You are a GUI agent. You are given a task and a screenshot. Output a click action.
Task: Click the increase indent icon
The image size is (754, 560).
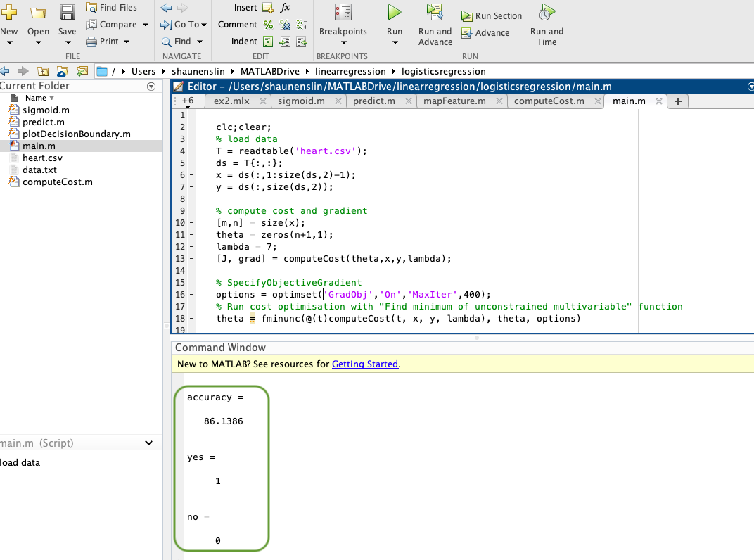[285, 42]
